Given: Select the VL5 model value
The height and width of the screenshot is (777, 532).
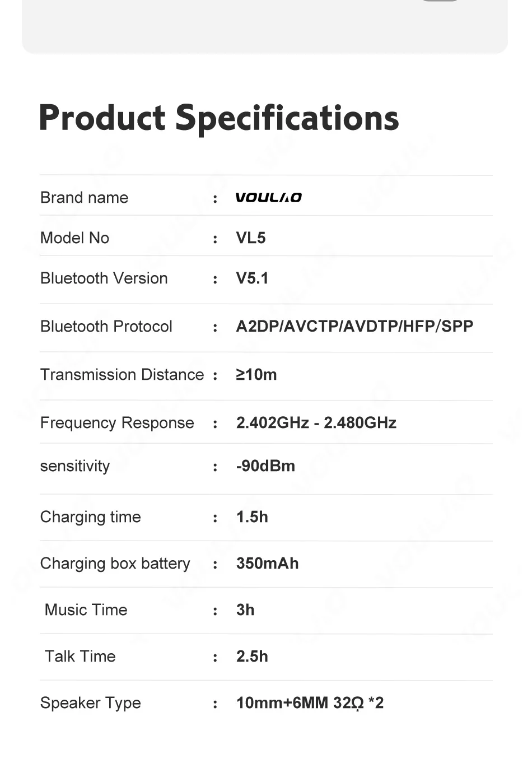Looking at the screenshot, I should click(250, 238).
